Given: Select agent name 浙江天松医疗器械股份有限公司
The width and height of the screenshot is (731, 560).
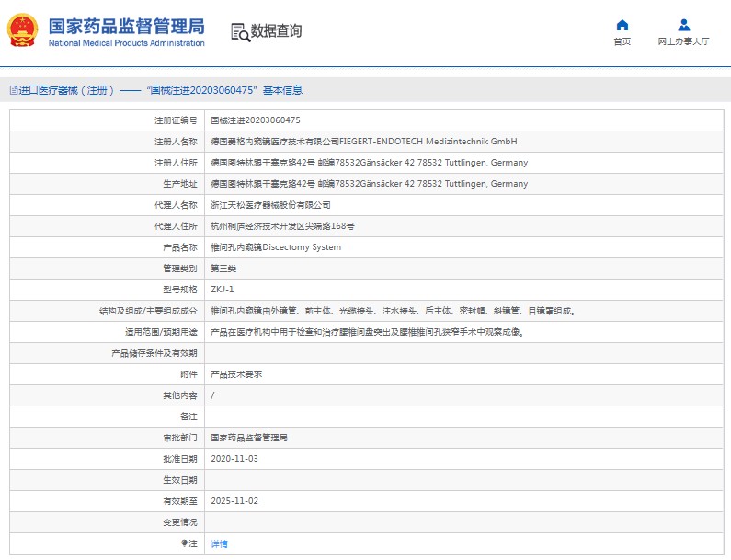Looking at the screenshot, I should pos(270,205).
